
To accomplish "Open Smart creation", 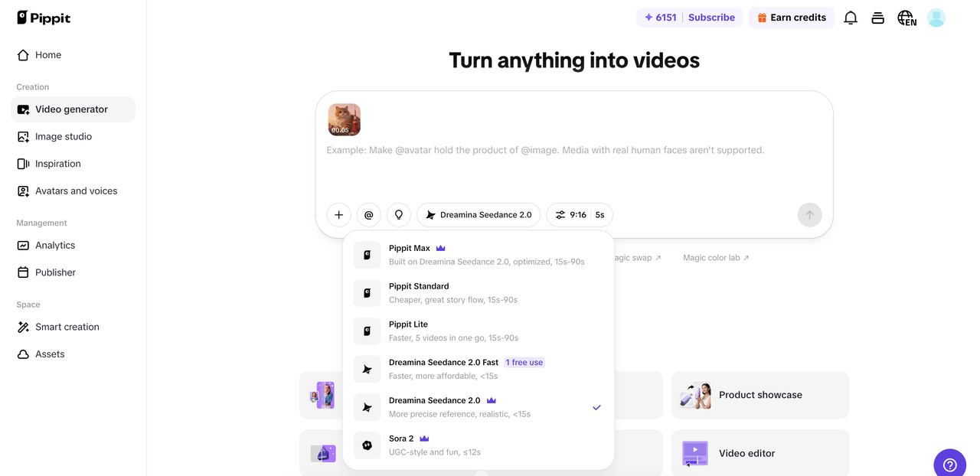I will pos(73,327).
